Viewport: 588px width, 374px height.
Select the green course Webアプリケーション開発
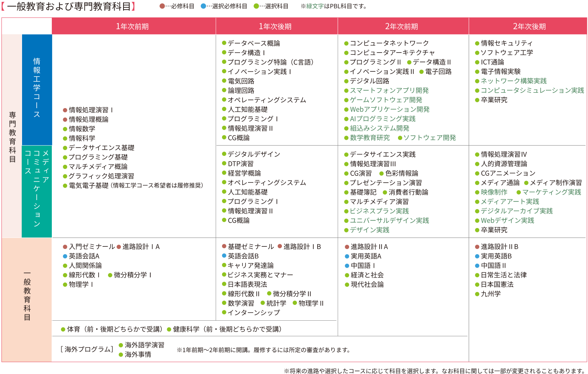tap(387, 109)
